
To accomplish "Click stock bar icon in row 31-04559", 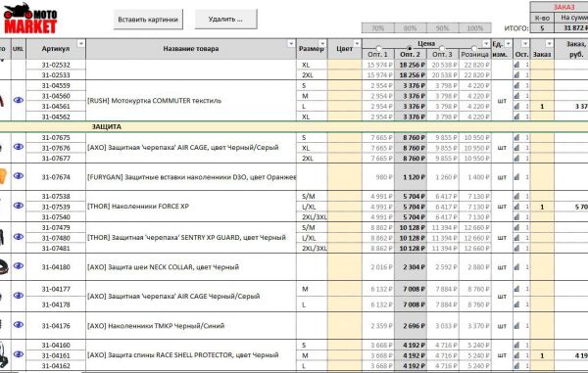I will pos(516,85).
